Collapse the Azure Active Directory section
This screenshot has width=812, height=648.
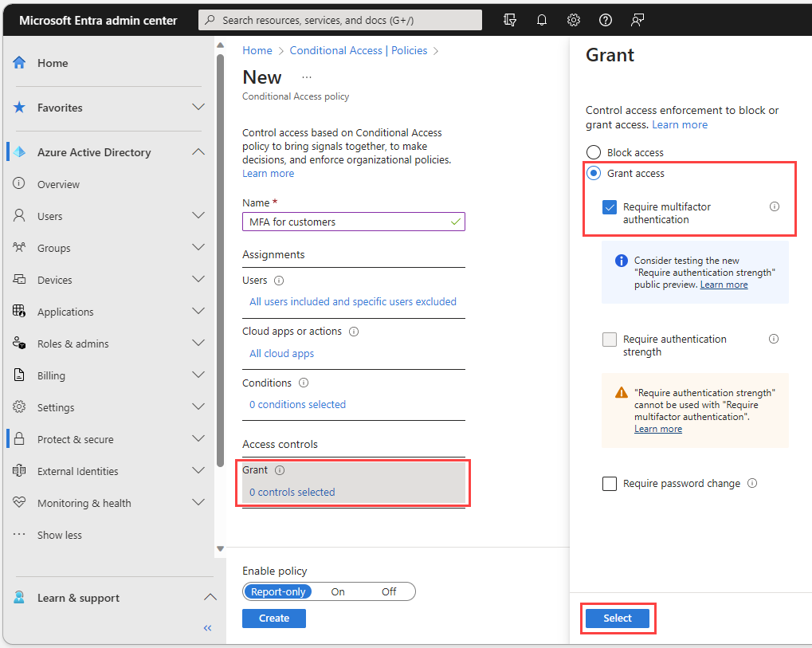coord(198,152)
